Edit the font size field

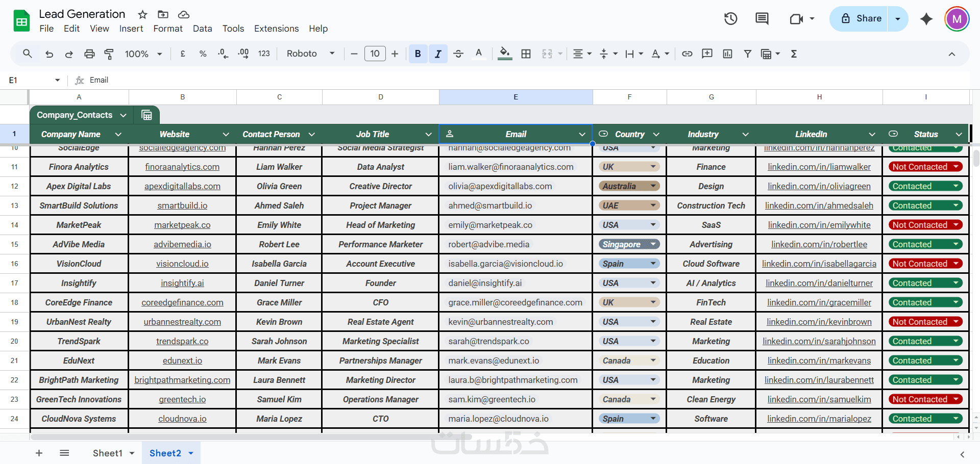(x=375, y=54)
